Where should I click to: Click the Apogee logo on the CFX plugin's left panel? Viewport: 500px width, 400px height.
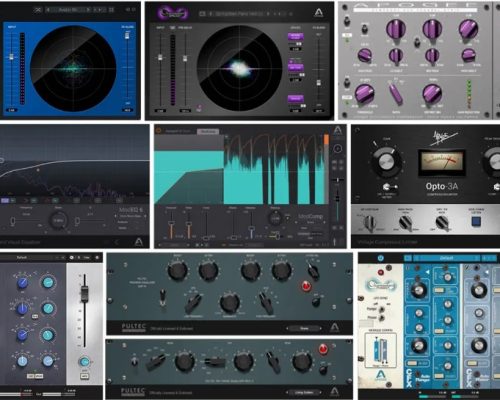click(381, 376)
